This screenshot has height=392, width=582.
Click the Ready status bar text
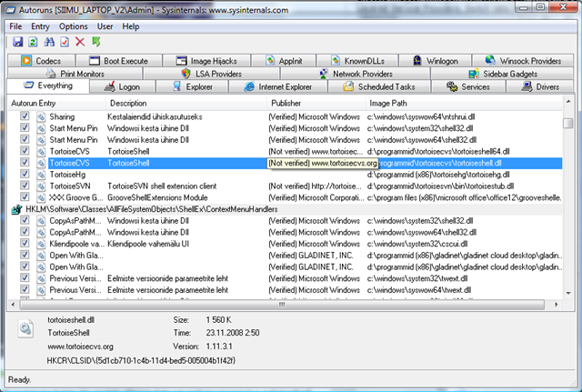tap(20, 380)
